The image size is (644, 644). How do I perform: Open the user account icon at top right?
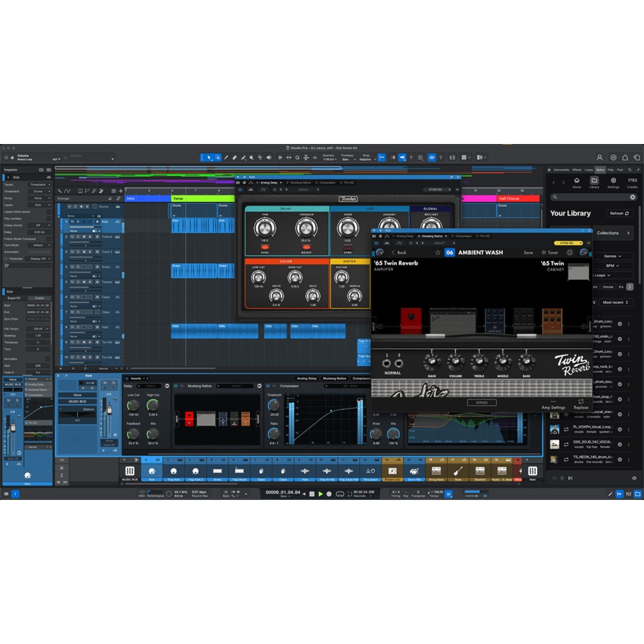(x=599, y=157)
